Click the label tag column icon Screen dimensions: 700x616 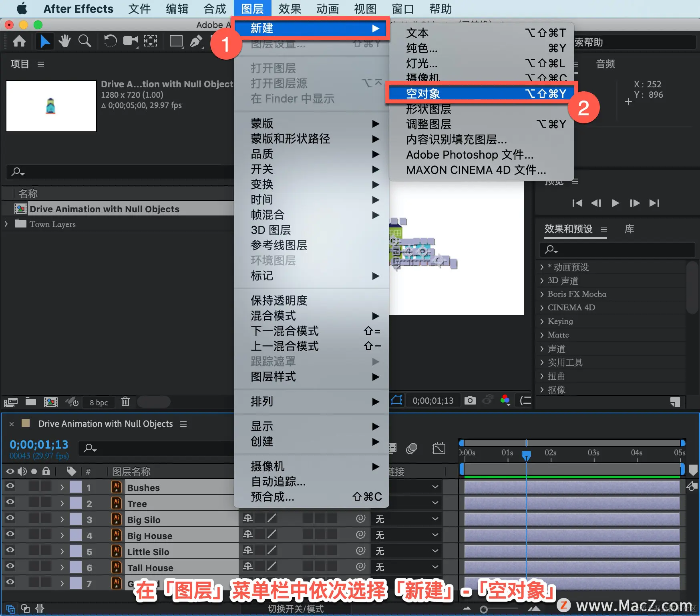click(x=71, y=471)
